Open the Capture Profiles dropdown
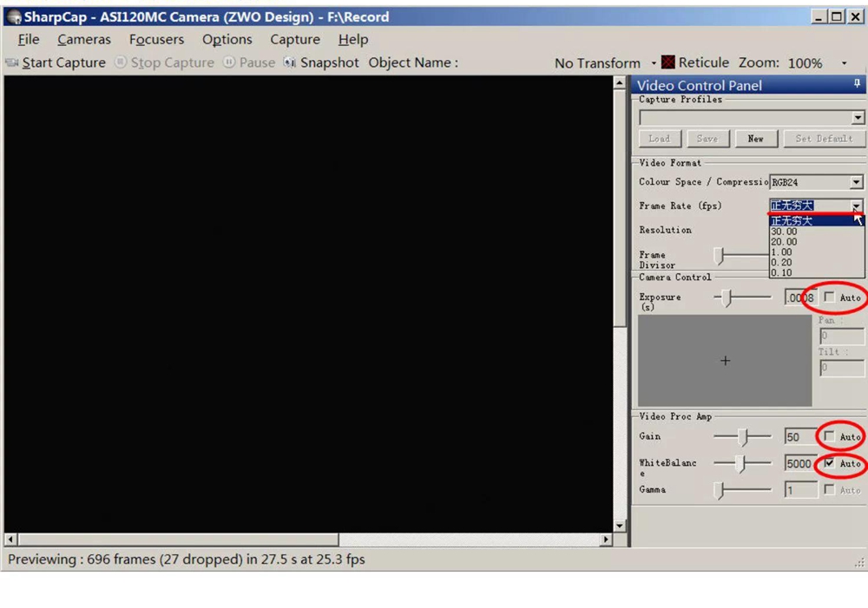 (858, 118)
